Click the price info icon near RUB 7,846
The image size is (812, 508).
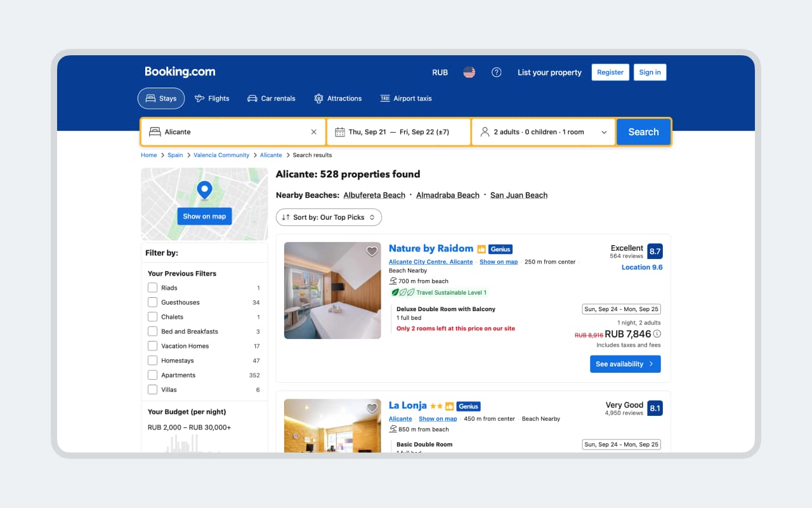click(x=657, y=334)
